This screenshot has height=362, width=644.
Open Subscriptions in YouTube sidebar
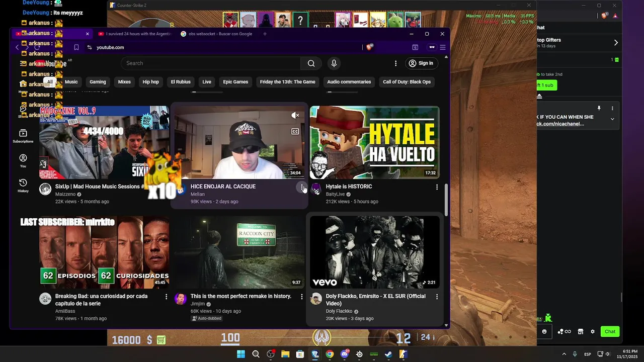click(23, 136)
